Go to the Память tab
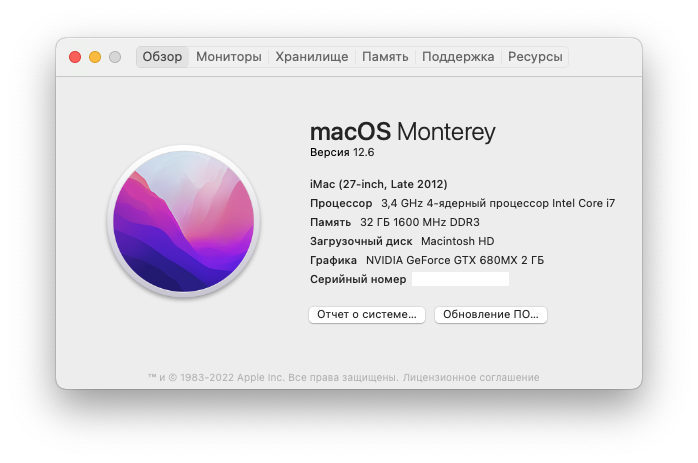This screenshot has width=698, height=463. [385, 57]
